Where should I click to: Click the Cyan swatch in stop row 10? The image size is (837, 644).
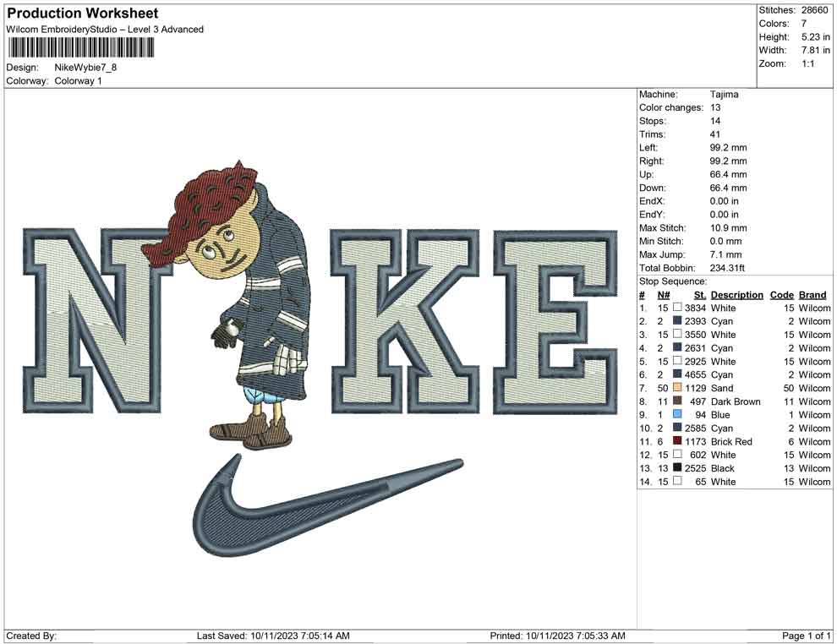tap(677, 428)
